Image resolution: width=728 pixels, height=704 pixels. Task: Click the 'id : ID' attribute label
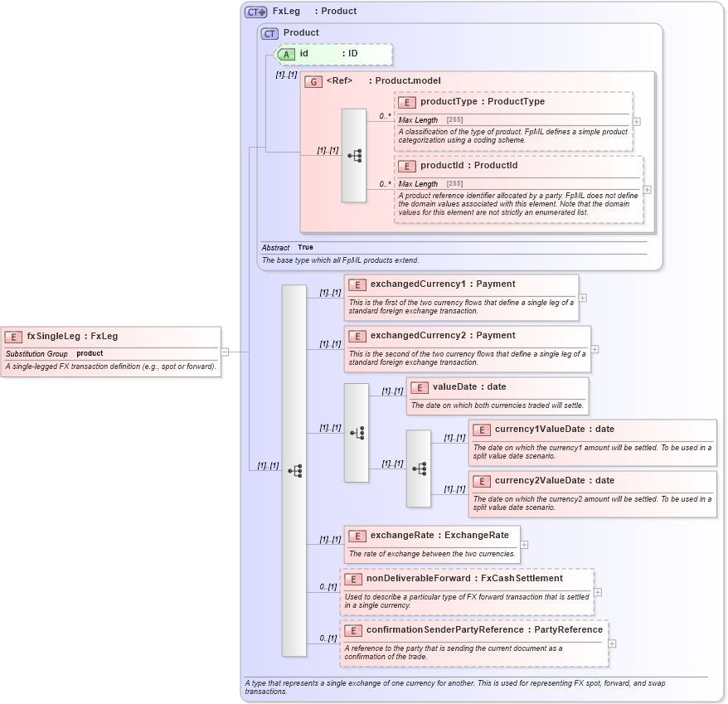(328, 53)
